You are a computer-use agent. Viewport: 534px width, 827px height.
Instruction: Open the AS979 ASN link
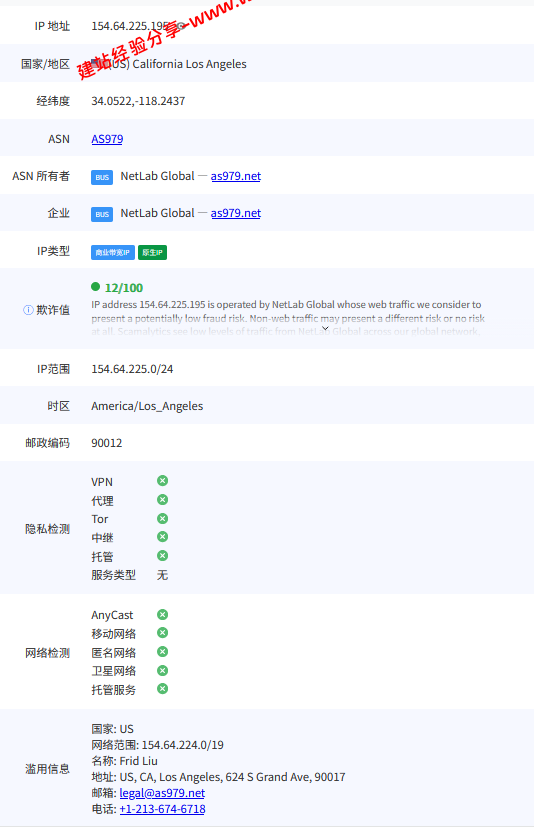[107, 139]
